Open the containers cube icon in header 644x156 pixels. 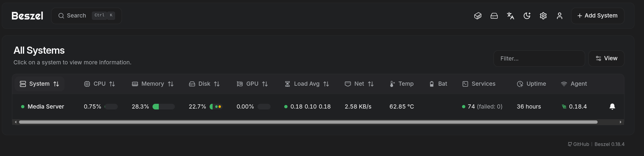(x=478, y=16)
